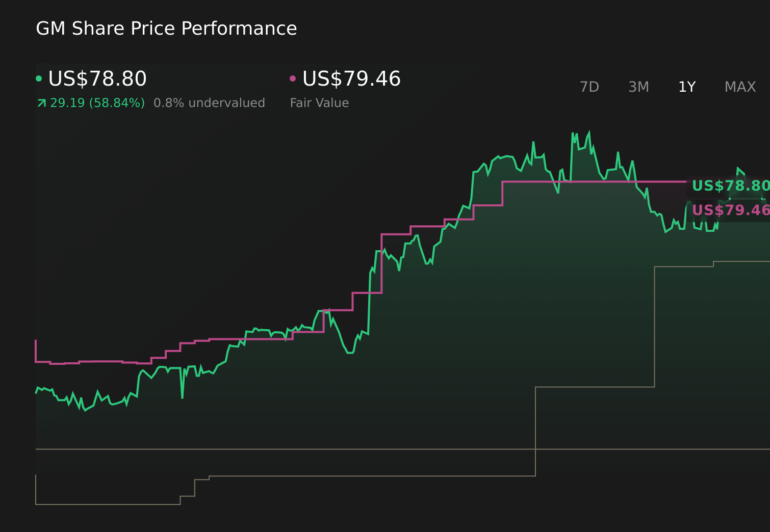Click the GM Share Price Performance title
The width and height of the screenshot is (770, 532).
(166, 29)
